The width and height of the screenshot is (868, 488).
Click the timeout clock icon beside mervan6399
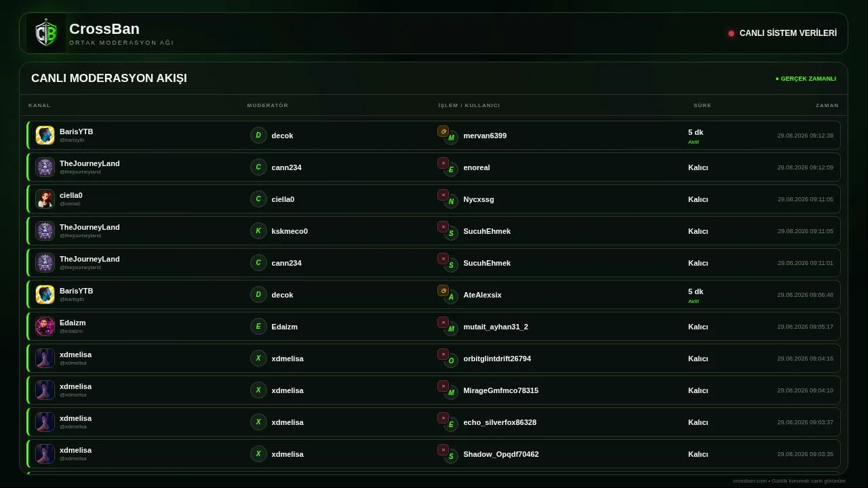point(443,131)
